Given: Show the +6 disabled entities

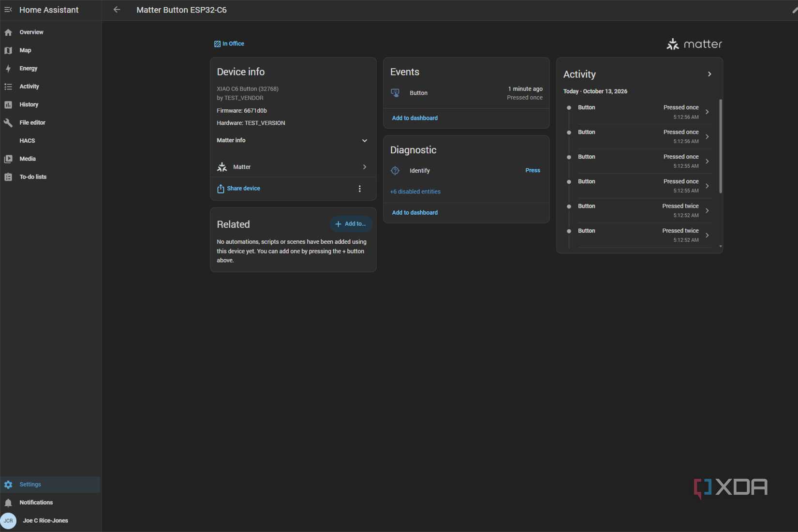Looking at the screenshot, I should point(415,192).
